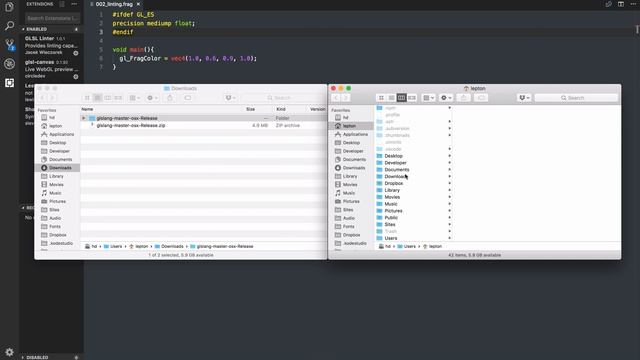
Task: Close the 002_linting.frag tab
Action: tap(138, 4)
